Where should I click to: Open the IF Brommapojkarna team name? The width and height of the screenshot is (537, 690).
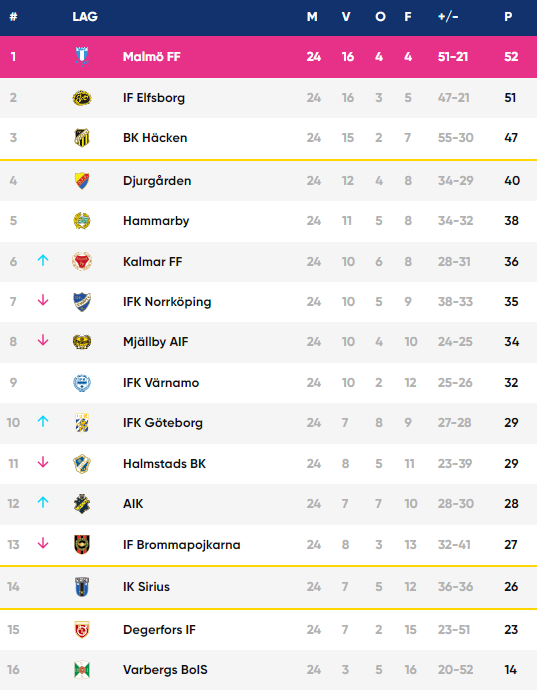181,545
